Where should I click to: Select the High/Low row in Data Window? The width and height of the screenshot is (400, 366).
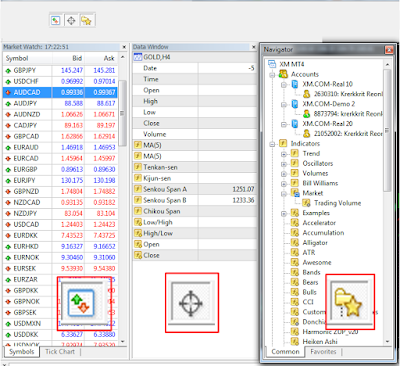click(x=194, y=233)
